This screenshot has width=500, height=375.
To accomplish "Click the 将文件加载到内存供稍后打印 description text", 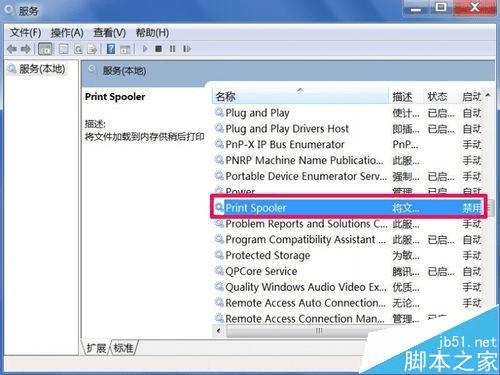I will coord(144,137).
